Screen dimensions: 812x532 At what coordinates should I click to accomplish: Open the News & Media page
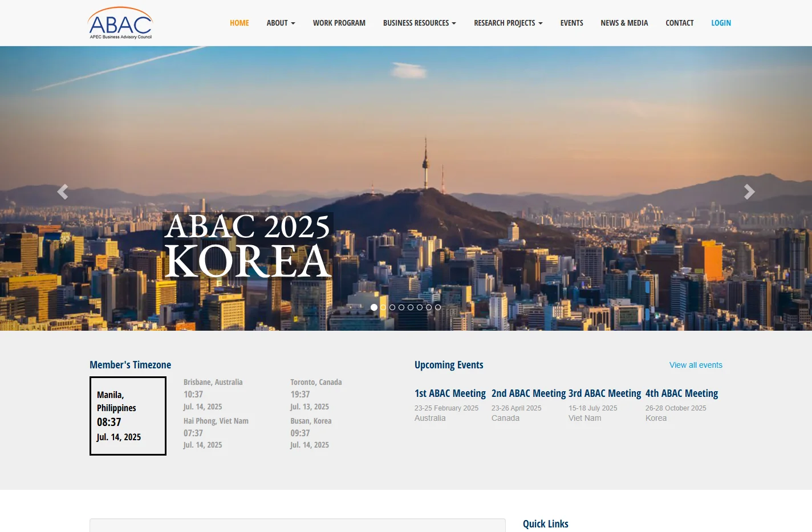624,23
